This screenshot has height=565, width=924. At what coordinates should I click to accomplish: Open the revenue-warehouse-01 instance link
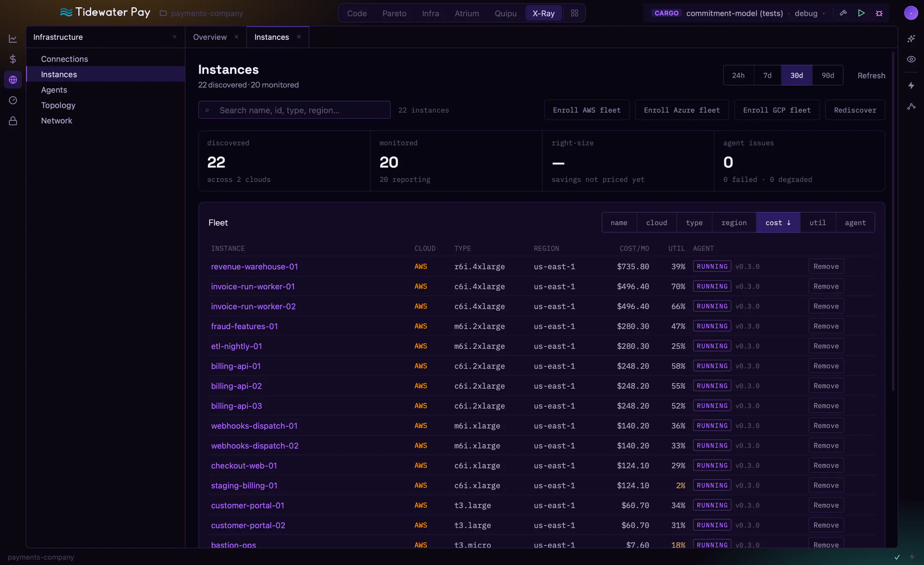pos(254,266)
